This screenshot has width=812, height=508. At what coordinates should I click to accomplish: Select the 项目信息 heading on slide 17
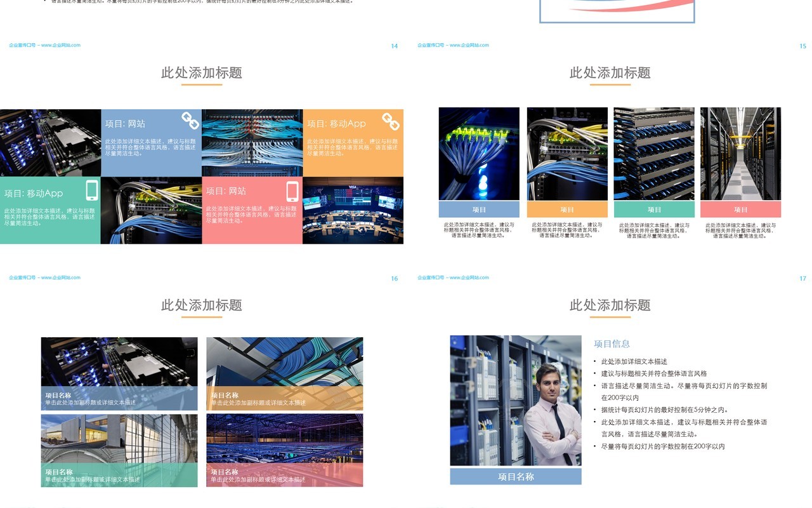point(612,344)
